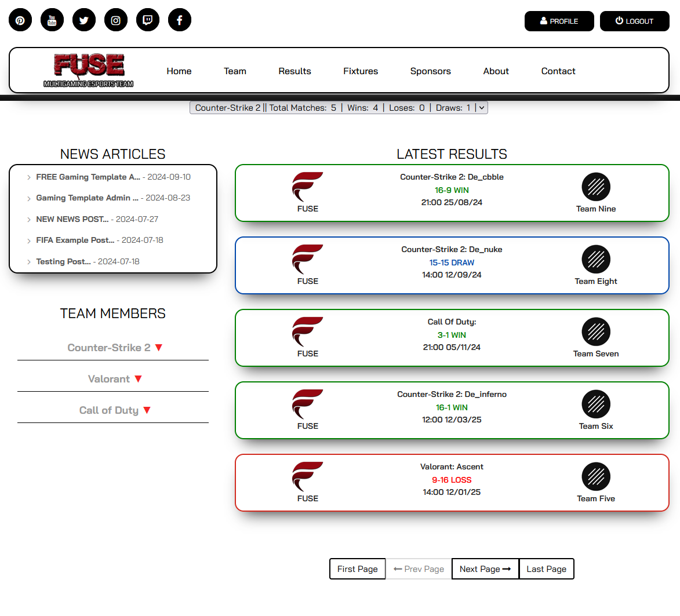This screenshot has height=616, width=680.
Task: Open the Fixtures menu item
Action: 361,71
